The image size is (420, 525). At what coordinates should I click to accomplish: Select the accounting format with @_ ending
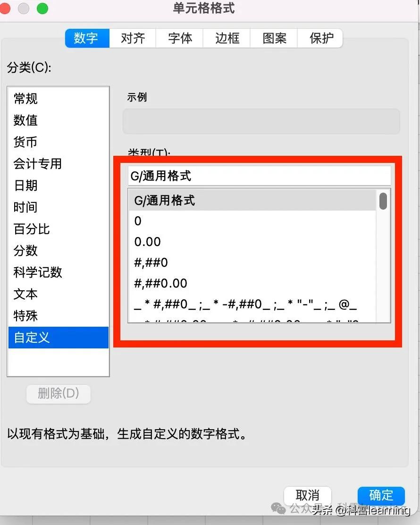click(252, 304)
